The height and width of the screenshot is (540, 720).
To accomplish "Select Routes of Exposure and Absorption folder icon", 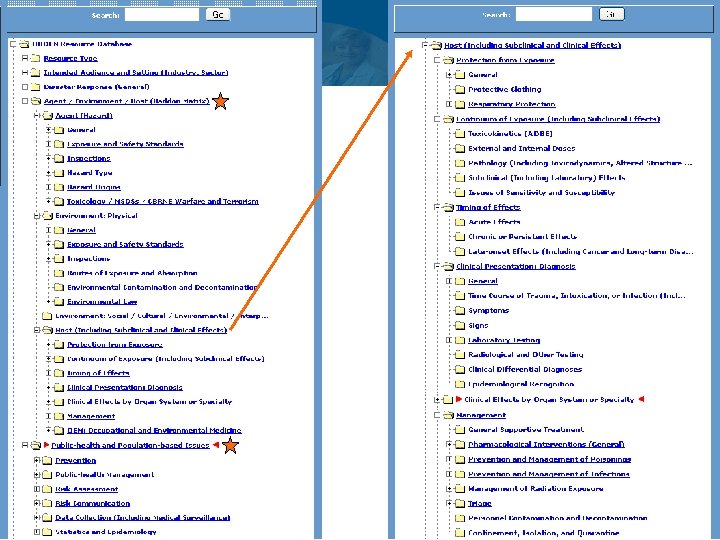I will click(x=59, y=273).
